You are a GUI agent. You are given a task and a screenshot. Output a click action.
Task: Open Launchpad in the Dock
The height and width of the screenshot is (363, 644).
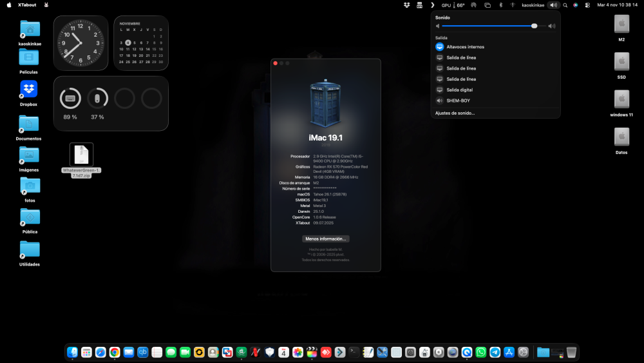click(86, 352)
